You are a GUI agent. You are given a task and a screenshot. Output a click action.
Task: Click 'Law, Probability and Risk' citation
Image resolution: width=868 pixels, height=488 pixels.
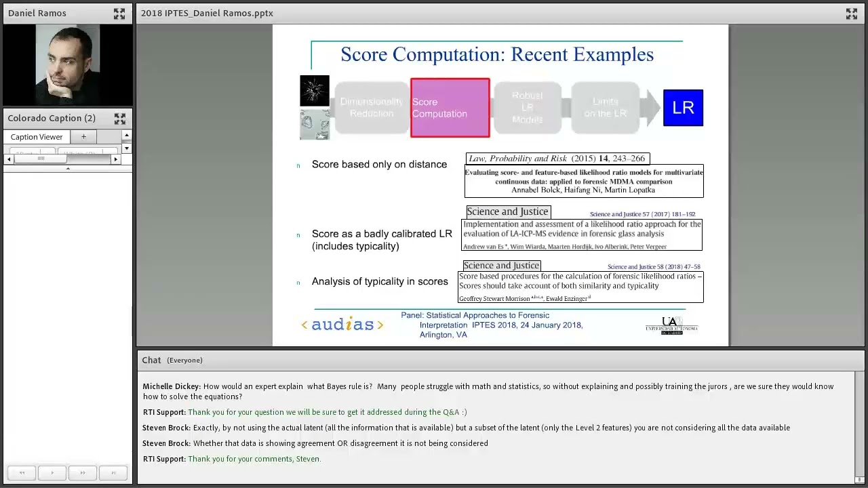pos(557,159)
